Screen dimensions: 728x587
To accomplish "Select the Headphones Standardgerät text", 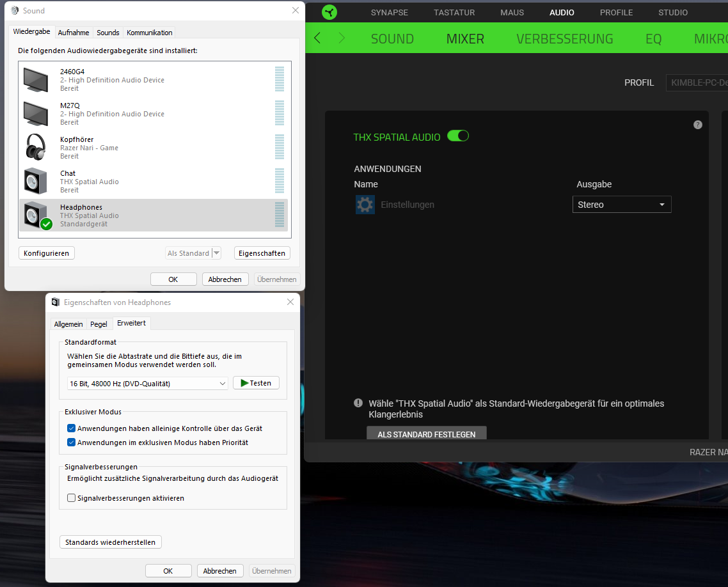I will (x=89, y=215).
